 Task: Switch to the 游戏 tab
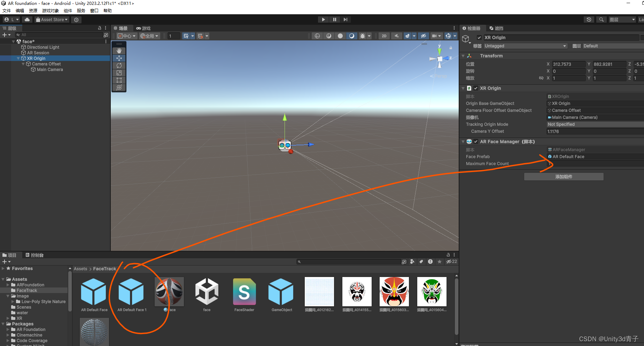pos(143,28)
